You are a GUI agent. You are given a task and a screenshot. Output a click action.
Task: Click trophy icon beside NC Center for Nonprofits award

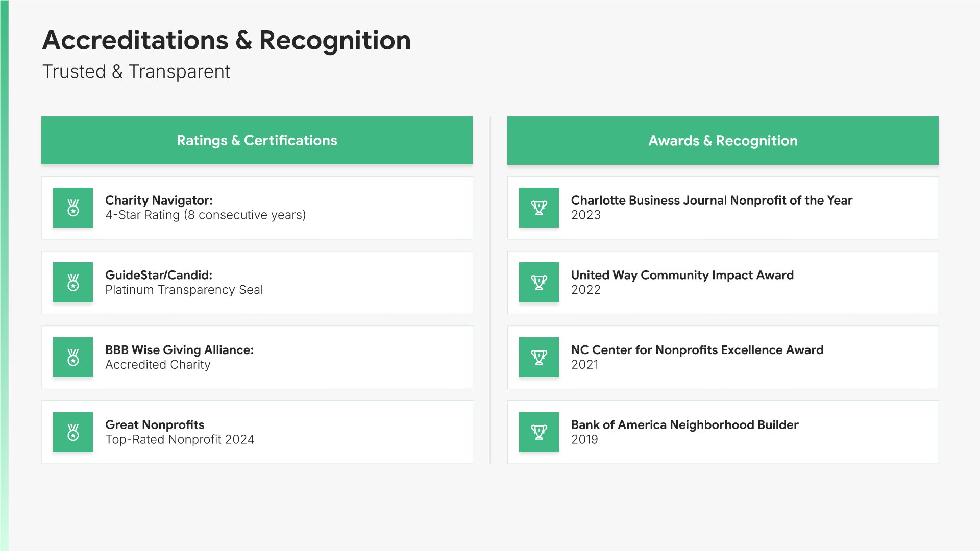point(539,357)
